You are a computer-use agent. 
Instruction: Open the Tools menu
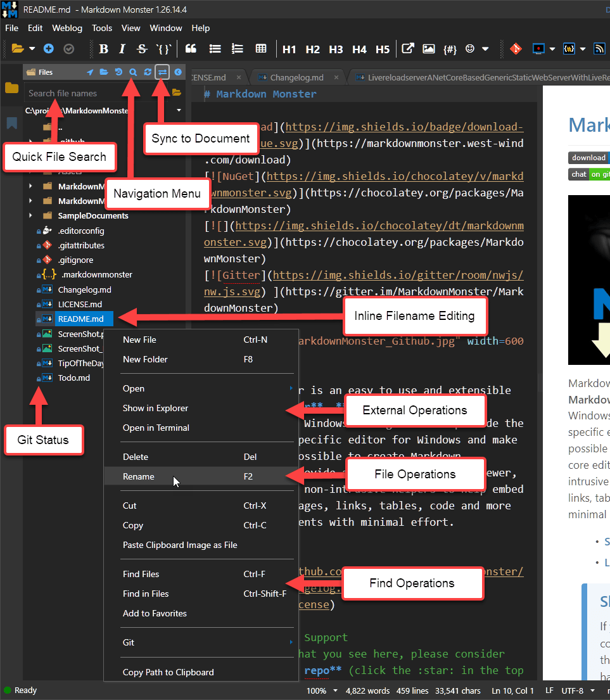tap(102, 28)
